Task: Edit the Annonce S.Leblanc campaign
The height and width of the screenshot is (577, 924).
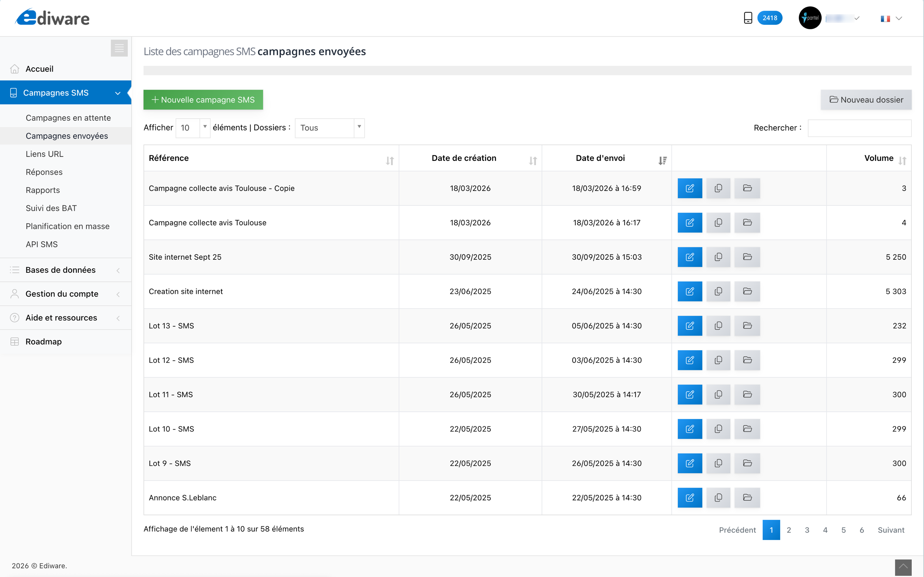Action: point(689,498)
